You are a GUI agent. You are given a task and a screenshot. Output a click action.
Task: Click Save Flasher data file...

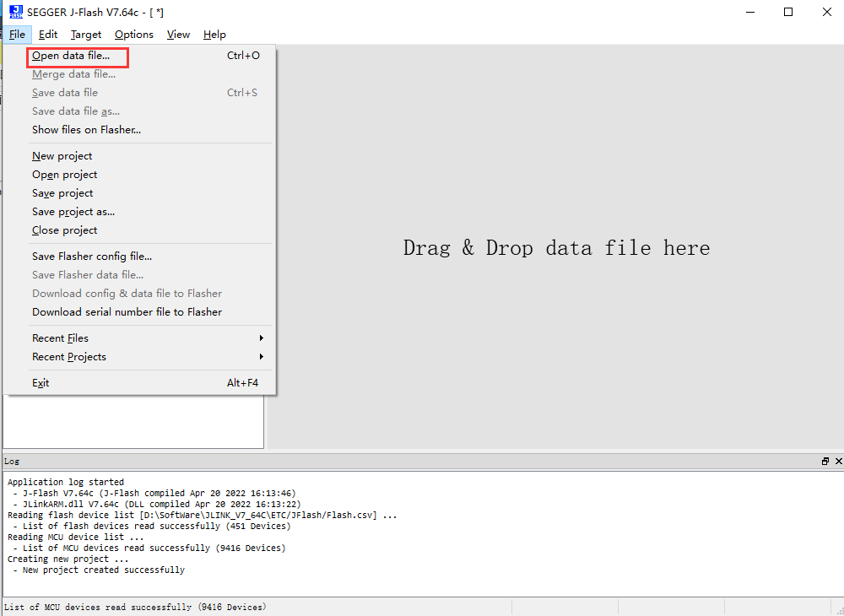tap(140, 275)
